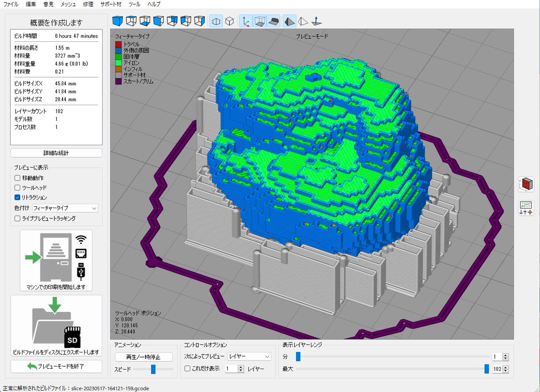Toggle coordinate axes display icon
Viewport: 540px width, 392px height.
246,21
